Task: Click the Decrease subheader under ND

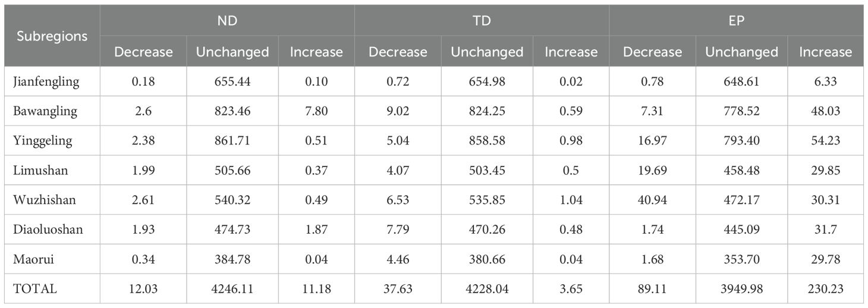Action: [143, 52]
